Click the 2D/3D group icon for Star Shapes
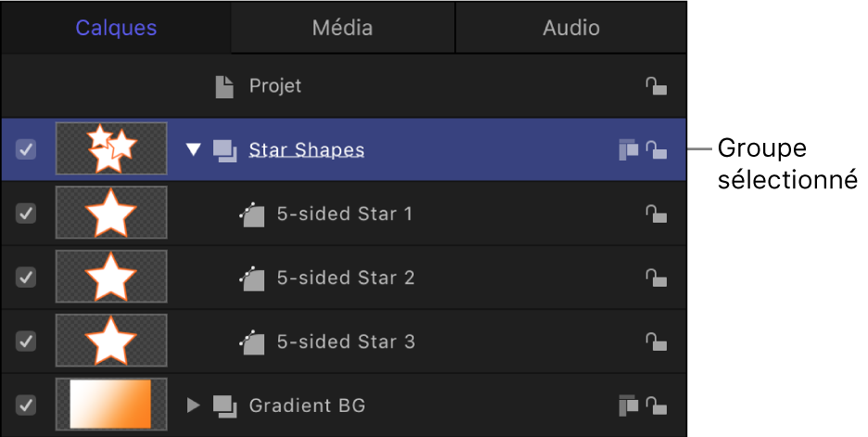The height and width of the screenshot is (437, 868). pyautogui.click(x=628, y=149)
